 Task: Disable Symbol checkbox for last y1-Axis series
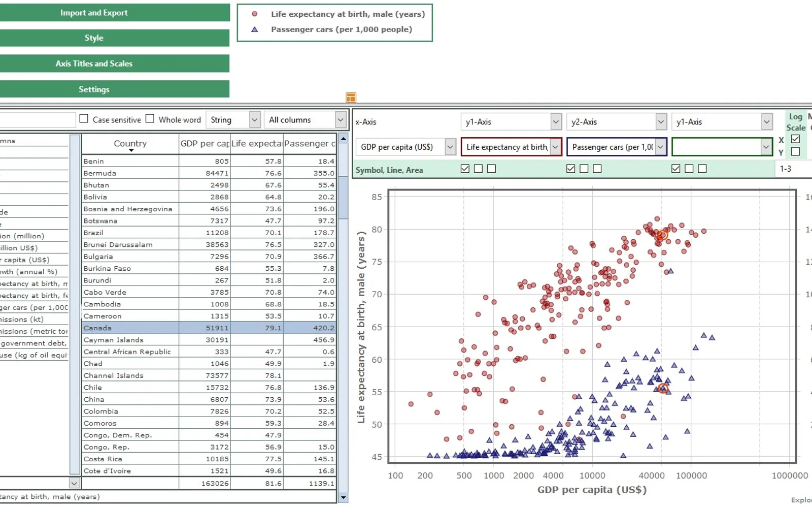pyautogui.click(x=676, y=169)
